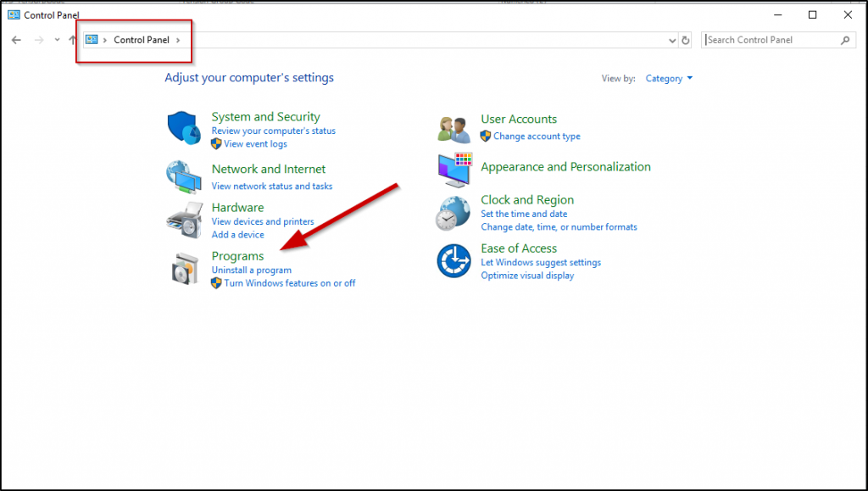Click the Appearance and Personalization monitor icon

(x=453, y=170)
